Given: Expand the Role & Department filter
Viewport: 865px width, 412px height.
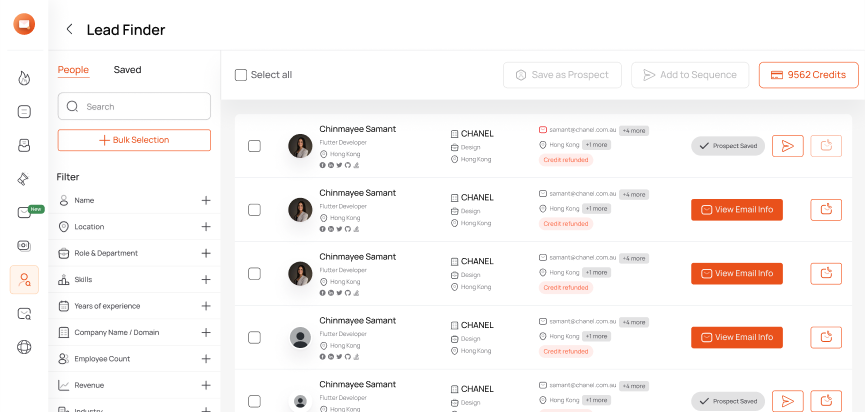Looking at the screenshot, I should pyautogui.click(x=206, y=253).
